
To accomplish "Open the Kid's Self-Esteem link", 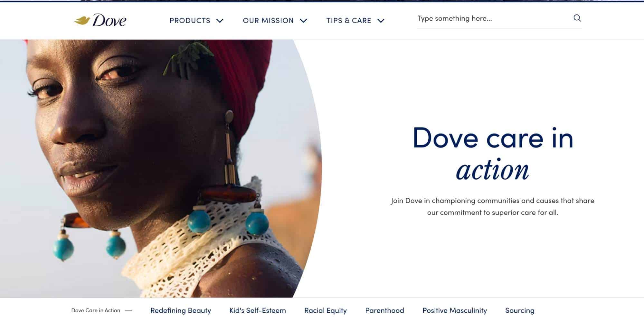I will click(x=258, y=310).
